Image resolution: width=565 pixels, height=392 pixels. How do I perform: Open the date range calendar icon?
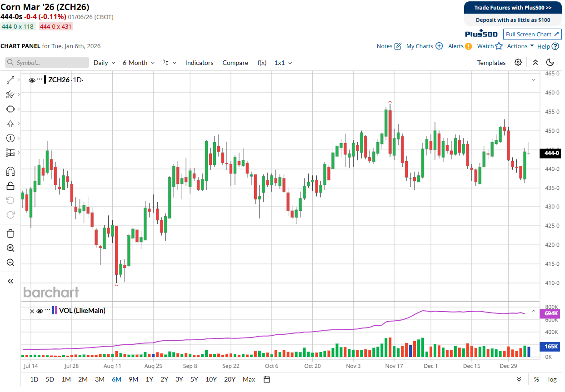point(267,379)
